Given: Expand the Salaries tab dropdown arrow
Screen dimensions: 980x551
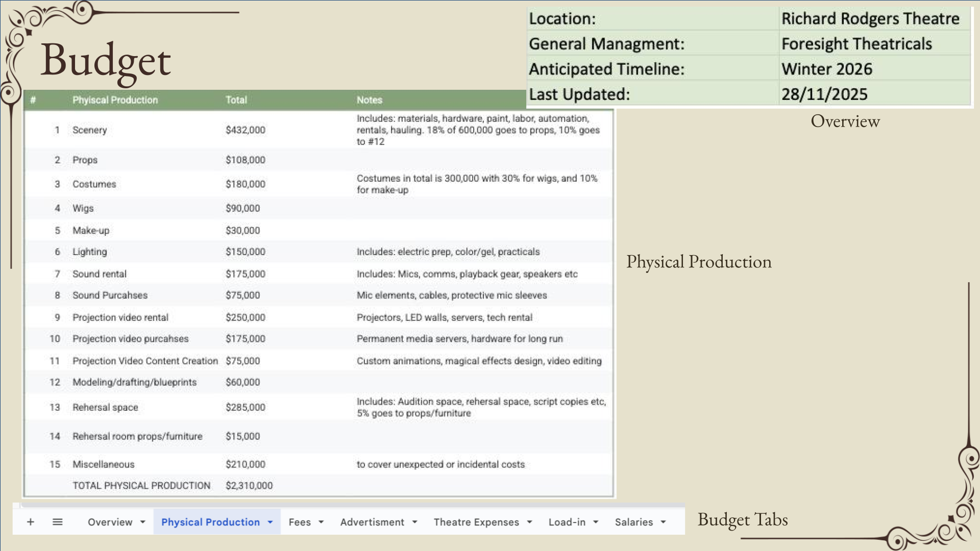Looking at the screenshot, I should coord(663,522).
